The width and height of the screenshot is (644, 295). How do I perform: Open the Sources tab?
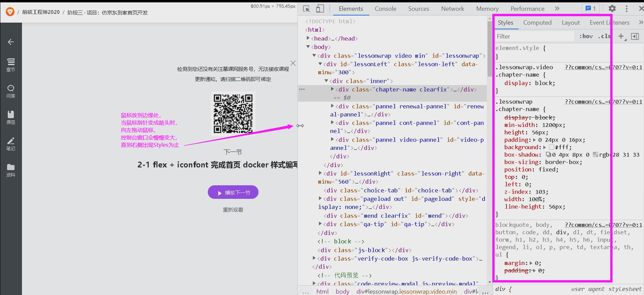(x=419, y=9)
